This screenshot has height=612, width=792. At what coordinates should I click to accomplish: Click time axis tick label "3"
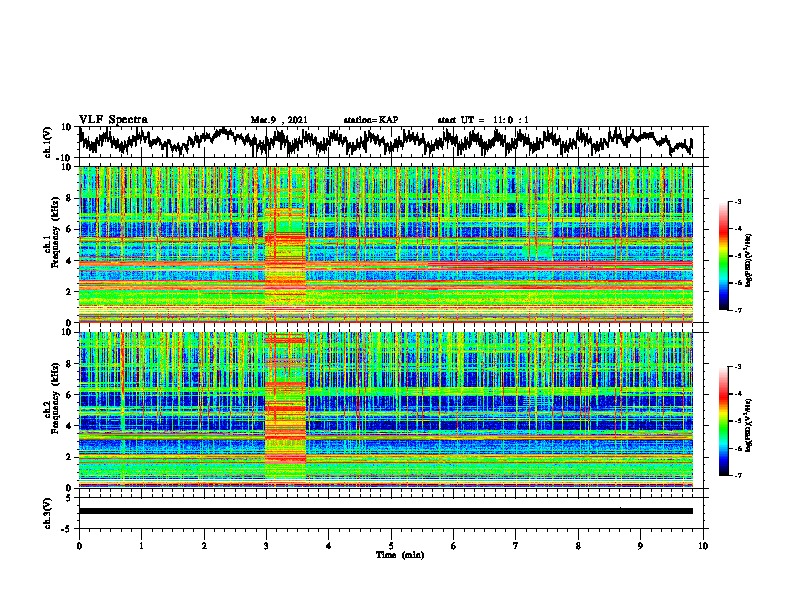[x=266, y=546]
